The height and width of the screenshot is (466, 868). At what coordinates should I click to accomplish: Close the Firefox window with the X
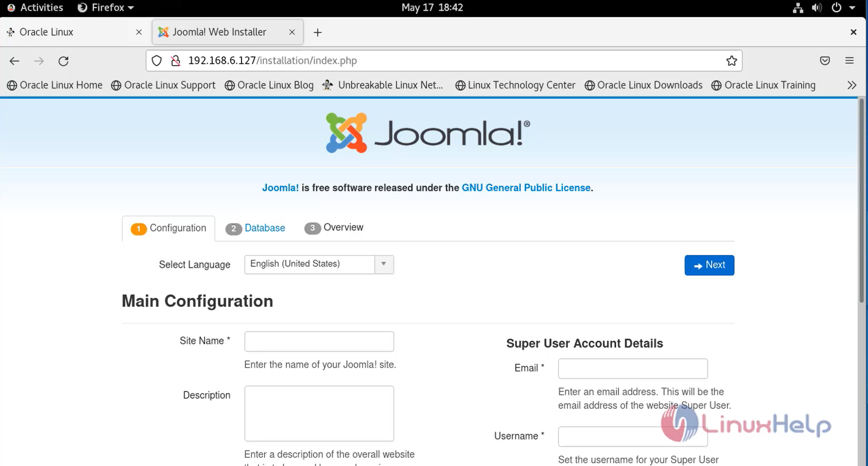(853, 32)
